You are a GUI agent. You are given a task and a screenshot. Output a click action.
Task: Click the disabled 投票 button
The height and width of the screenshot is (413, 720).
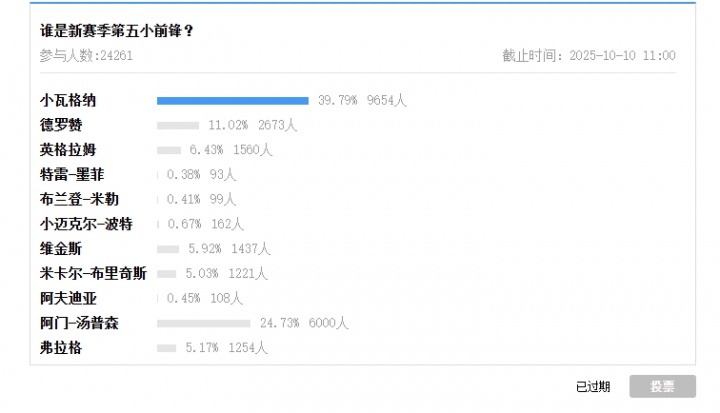tap(662, 387)
